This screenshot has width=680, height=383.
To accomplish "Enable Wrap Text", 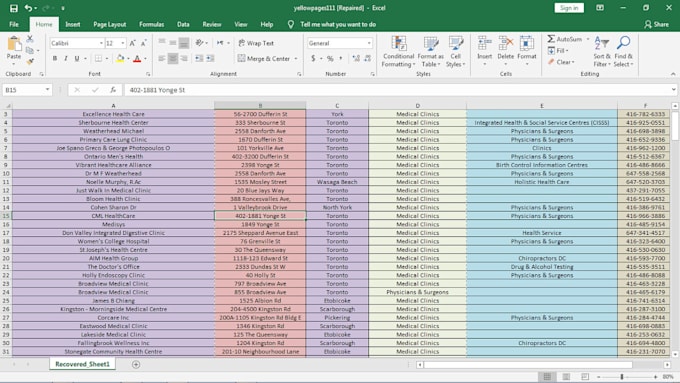I will (256, 43).
